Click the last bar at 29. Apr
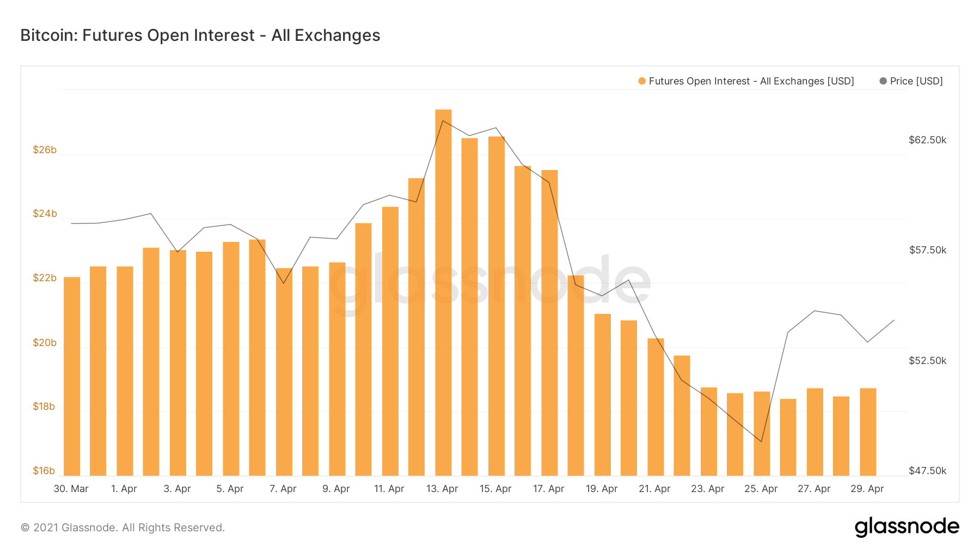This screenshot has width=980, height=552. coord(868,432)
